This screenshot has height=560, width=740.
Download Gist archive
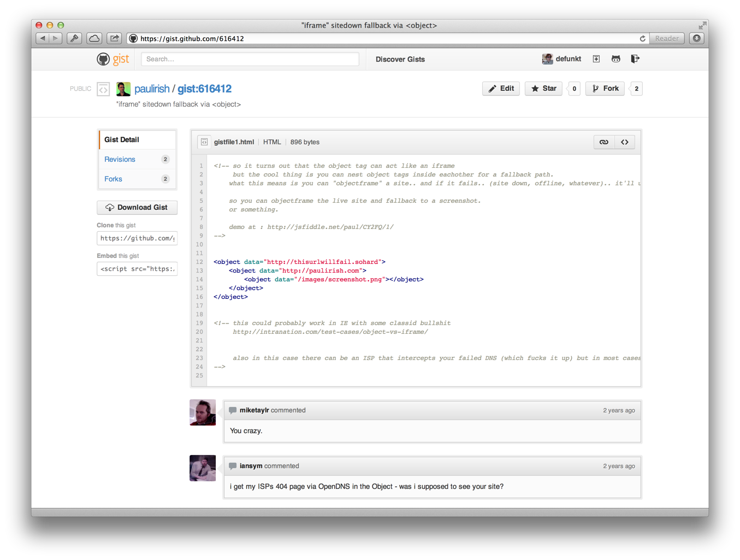pyautogui.click(x=137, y=208)
